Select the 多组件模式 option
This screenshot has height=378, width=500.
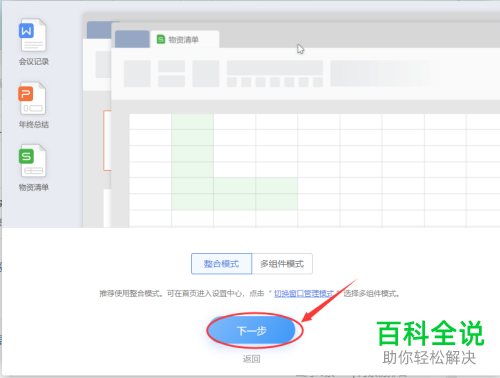(x=282, y=264)
